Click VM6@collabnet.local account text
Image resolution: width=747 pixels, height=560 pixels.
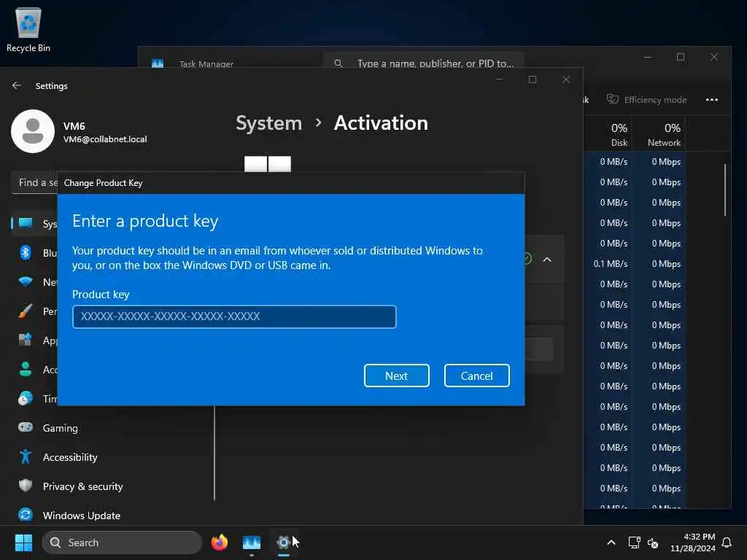click(105, 139)
